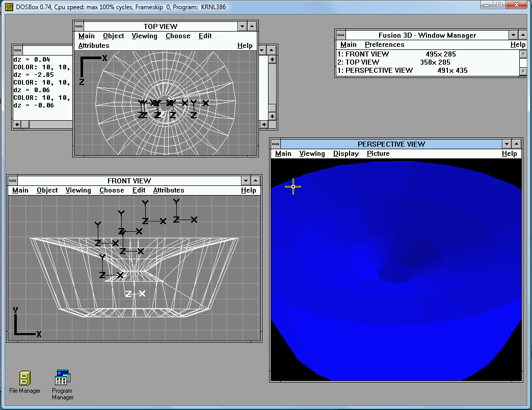Open the Program Manager desktop icon
The image size is (532, 410).
[63, 378]
